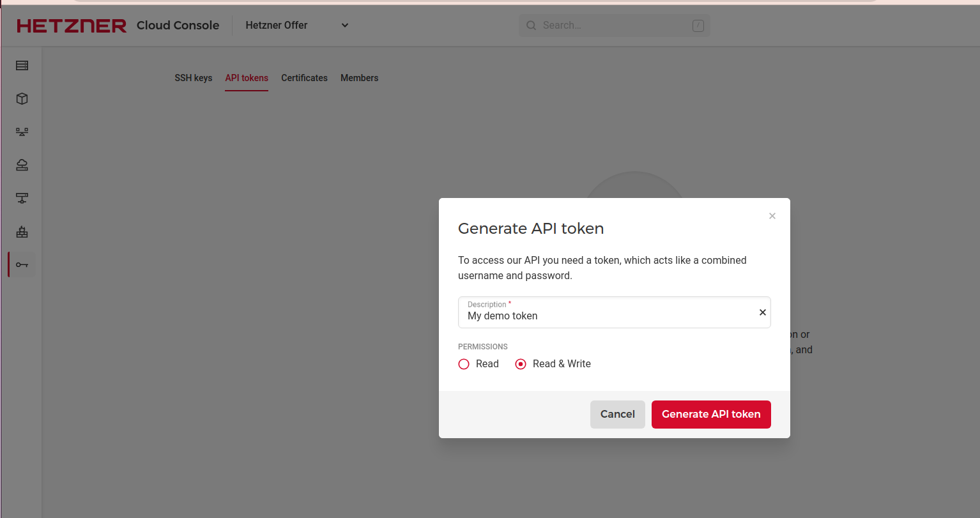Close the Generate API token dialog

click(x=772, y=216)
